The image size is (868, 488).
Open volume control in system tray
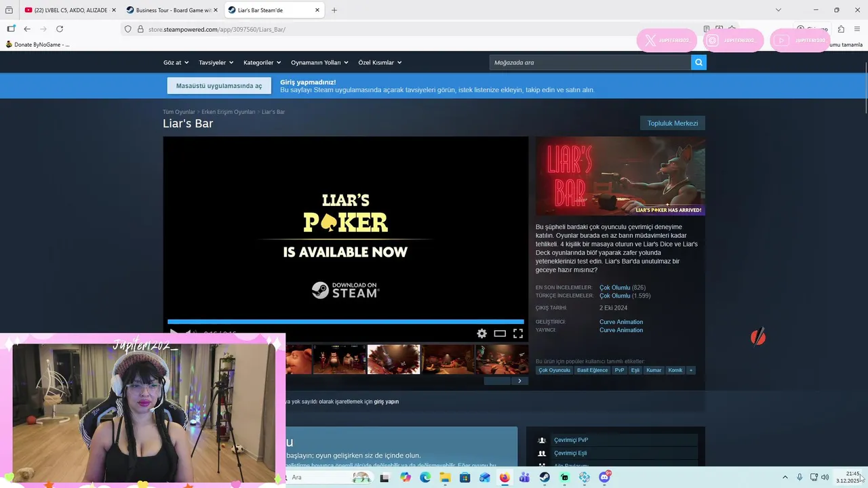click(x=825, y=477)
